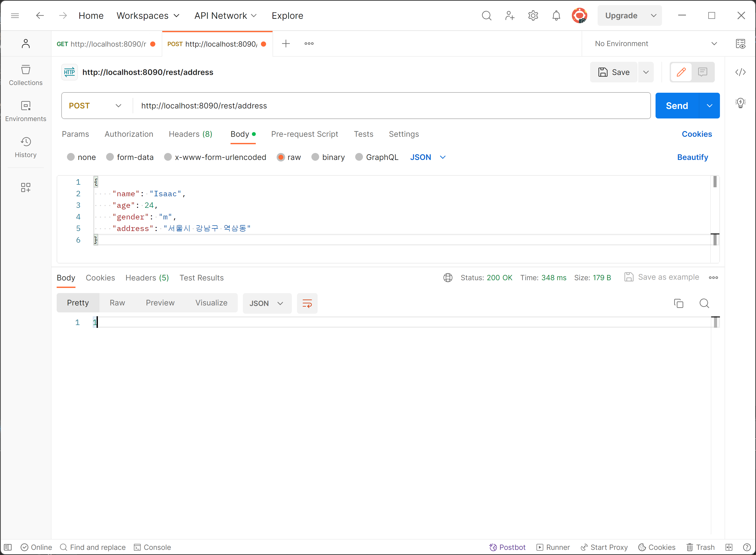Open the POST method dropdown
The height and width of the screenshot is (555, 756).
click(x=95, y=106)
